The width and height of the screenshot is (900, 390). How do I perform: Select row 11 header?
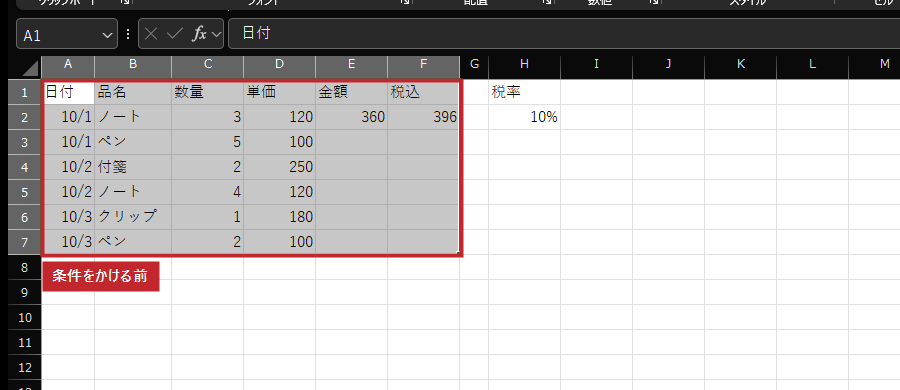pyautogui.click(x=25, y=342)
